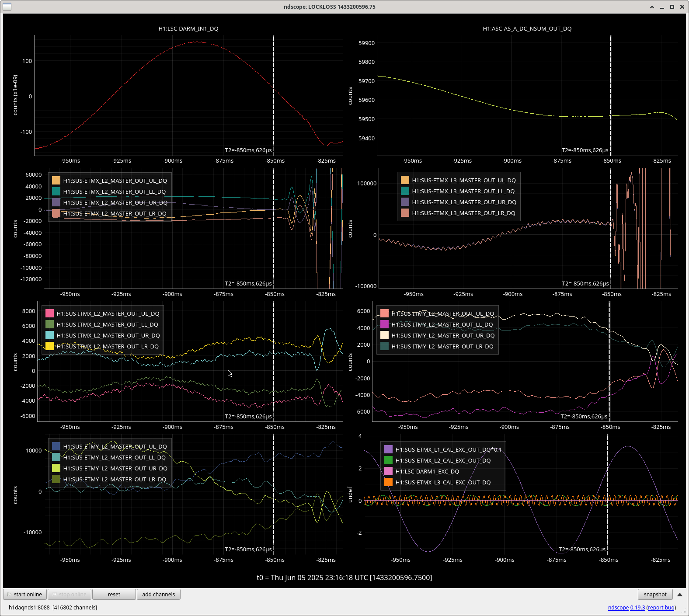Click H1:LSC-DARM_IN1_DQ plot title
Viewport: 689px width, 616px height.
pos(188,29)
